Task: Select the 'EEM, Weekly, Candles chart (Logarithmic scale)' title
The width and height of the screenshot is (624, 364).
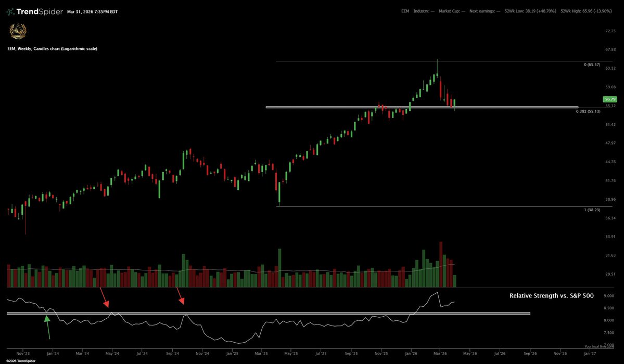Action: [x=52, y=48]
